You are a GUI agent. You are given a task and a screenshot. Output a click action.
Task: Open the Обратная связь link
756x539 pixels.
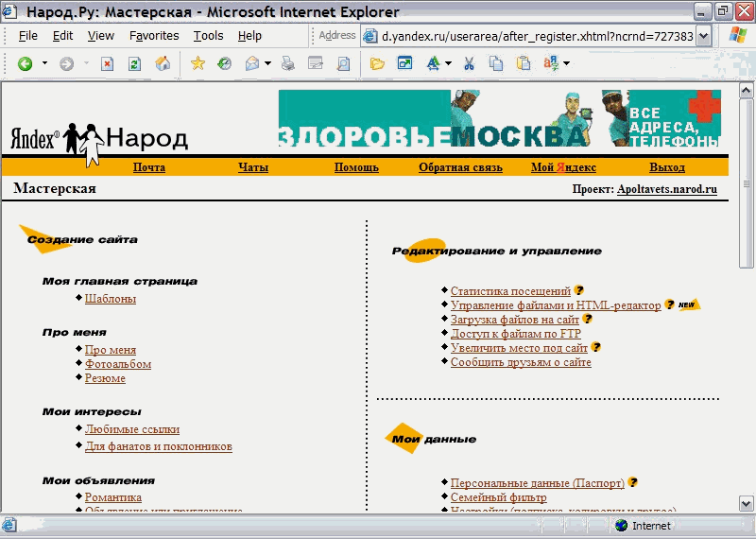[x=460, y=167]
